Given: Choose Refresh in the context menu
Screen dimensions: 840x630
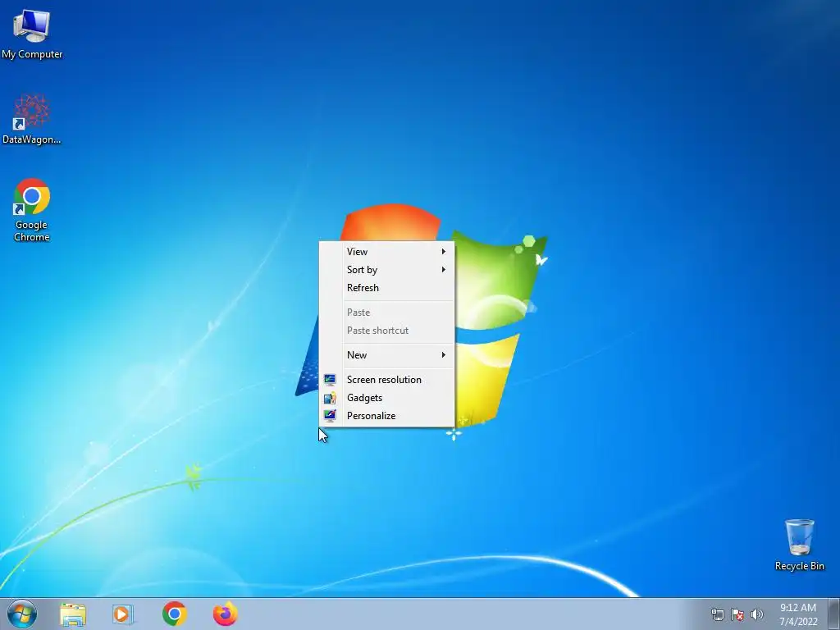Looking at the screenshot, I should pos(387,288).
